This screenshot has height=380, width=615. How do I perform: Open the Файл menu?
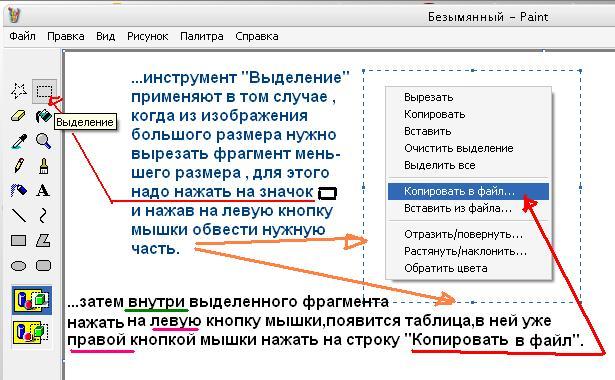(x=22, y=36)
